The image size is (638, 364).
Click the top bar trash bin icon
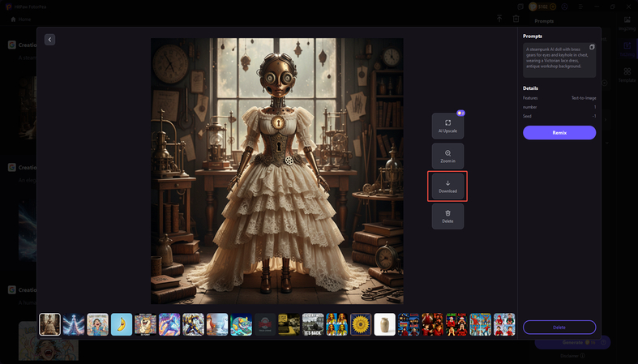pyautogui.click(x=516, y=19)
